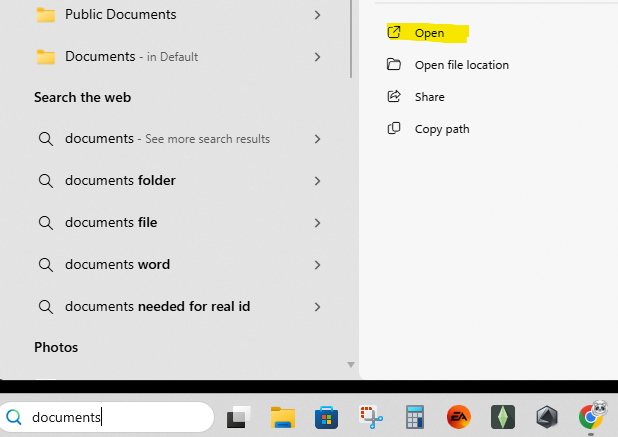The height and width of the screenshot is (437, 618).
Task: Expand the 'documents word' suggestion arrow
Action: (317, 265)
